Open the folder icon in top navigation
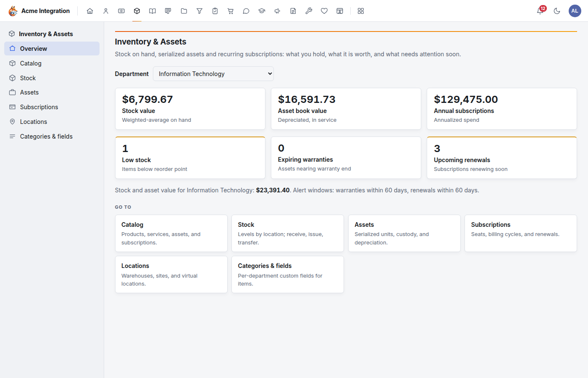The image size is (588, 378). tap(184, 11)
